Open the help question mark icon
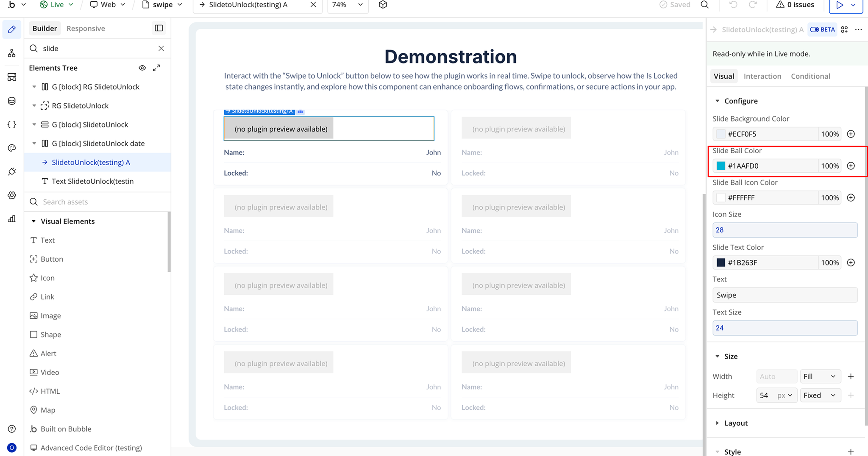This screenshot has height=456, width=868. pyautogui.click(x=12, y=429)
